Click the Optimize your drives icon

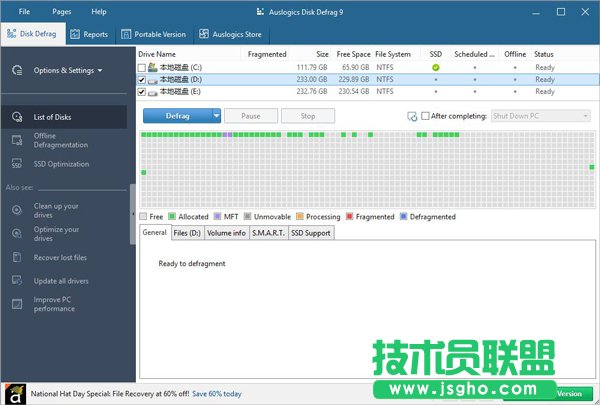[x=16, y=234]
